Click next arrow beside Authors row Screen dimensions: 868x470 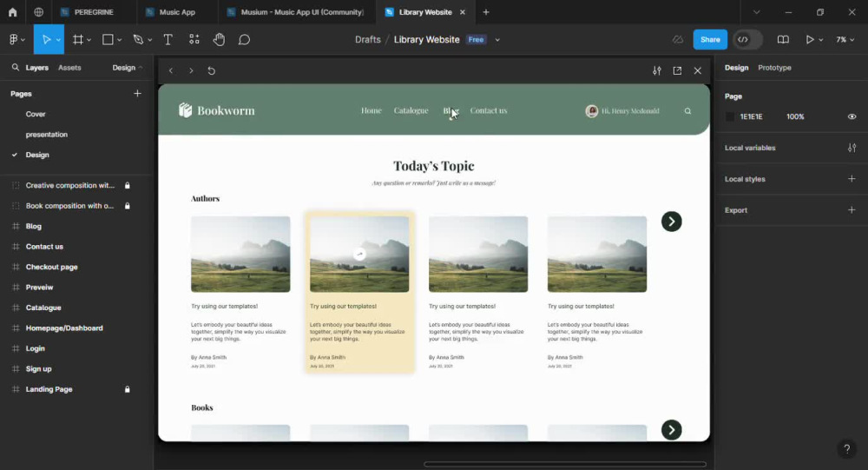pos(671,222)
